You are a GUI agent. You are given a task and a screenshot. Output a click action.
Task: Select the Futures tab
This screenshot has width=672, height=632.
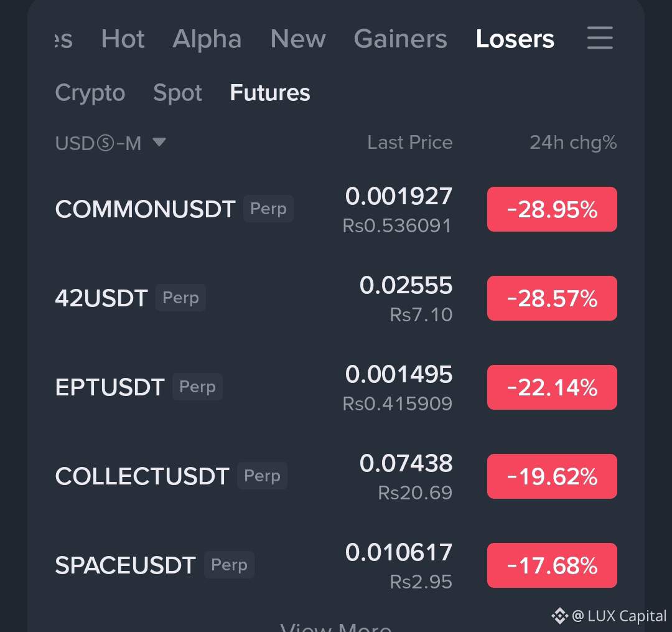[269, 93]
